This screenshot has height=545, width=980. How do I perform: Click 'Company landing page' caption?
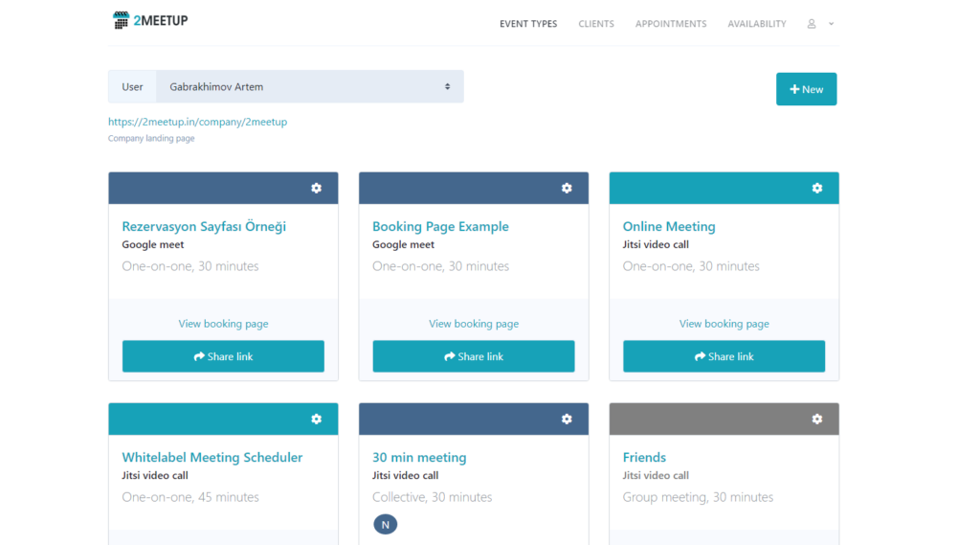151,138
